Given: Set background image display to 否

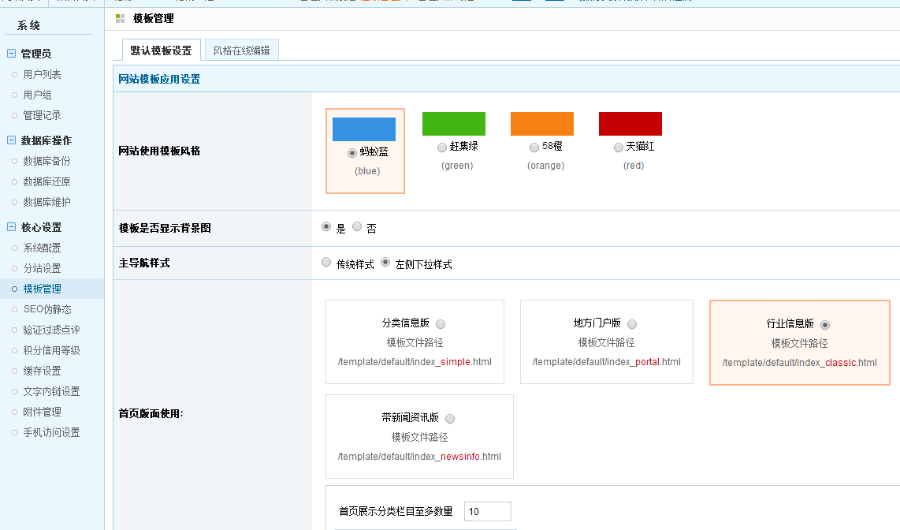Looking at the screenshot, I should tap(357, 227).
